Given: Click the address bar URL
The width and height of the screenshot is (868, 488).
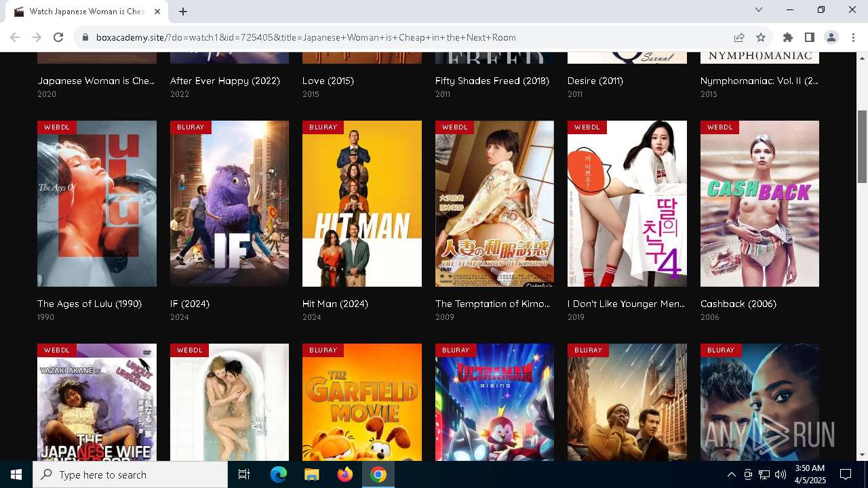Looking at the screenshot, I should click(306, 37).
